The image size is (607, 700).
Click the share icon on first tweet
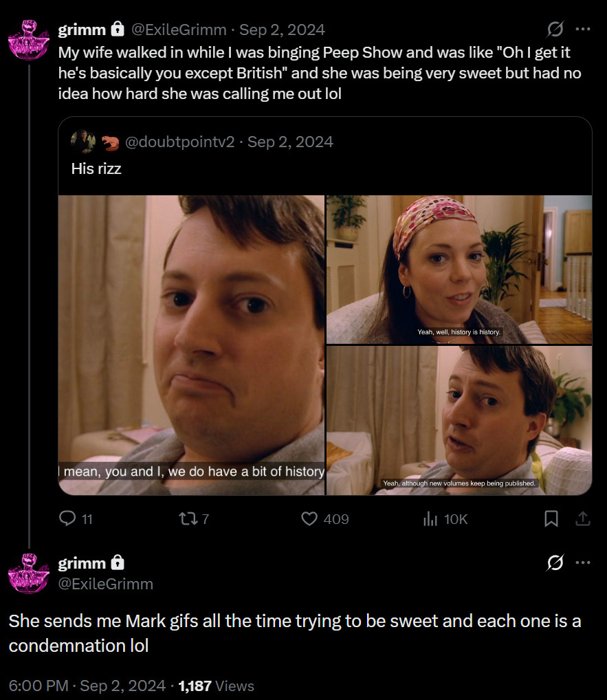pyautogui.click(x=583, y=519)
